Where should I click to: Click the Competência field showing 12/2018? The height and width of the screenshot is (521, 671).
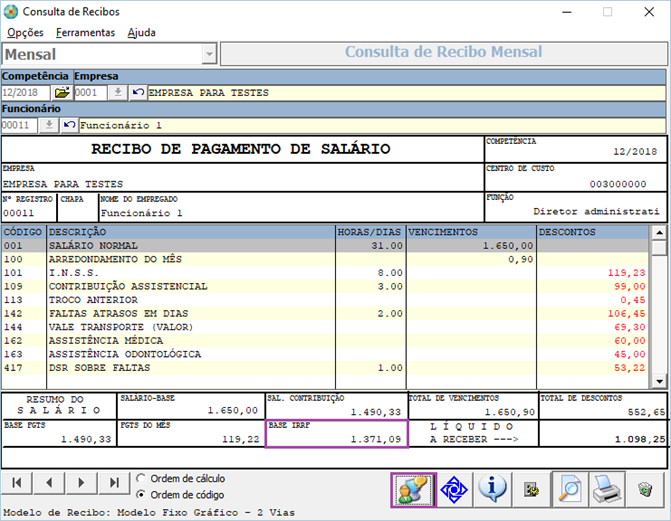pos(26,92)
